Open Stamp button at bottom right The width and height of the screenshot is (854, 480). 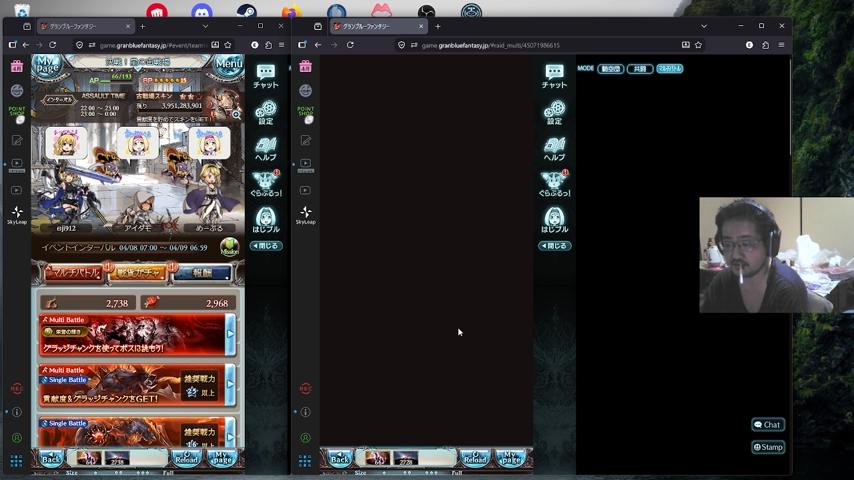[x=768, y=447]
